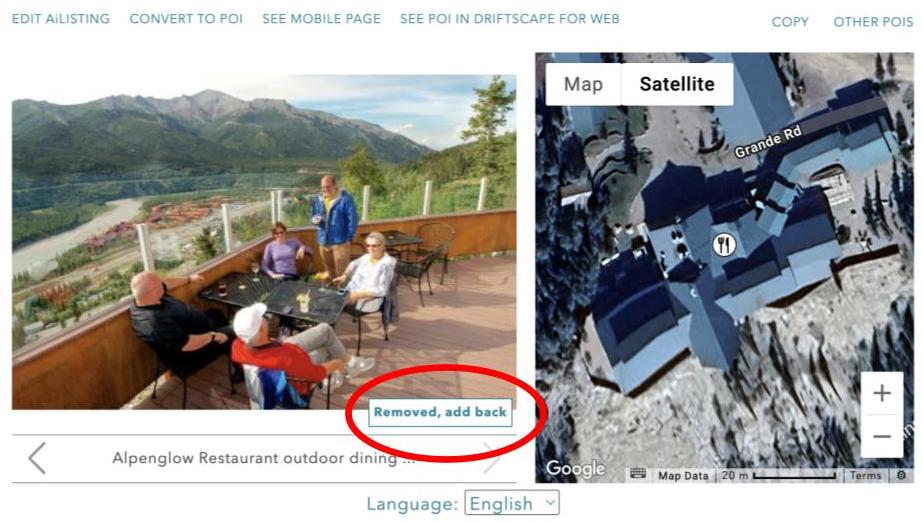
Task: Click the map settings gear icon
Action: (x=901, y=475)
